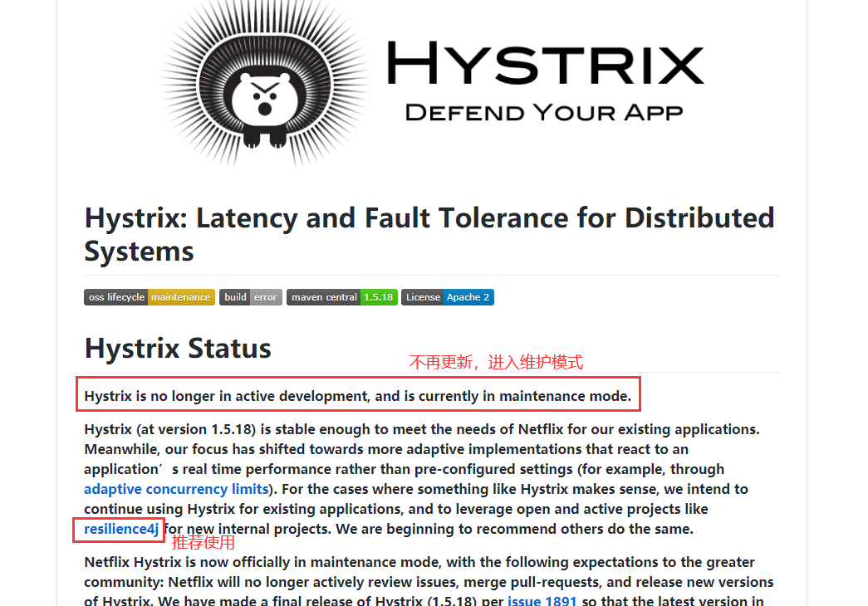Click the Hystrix Status heading

178,349
